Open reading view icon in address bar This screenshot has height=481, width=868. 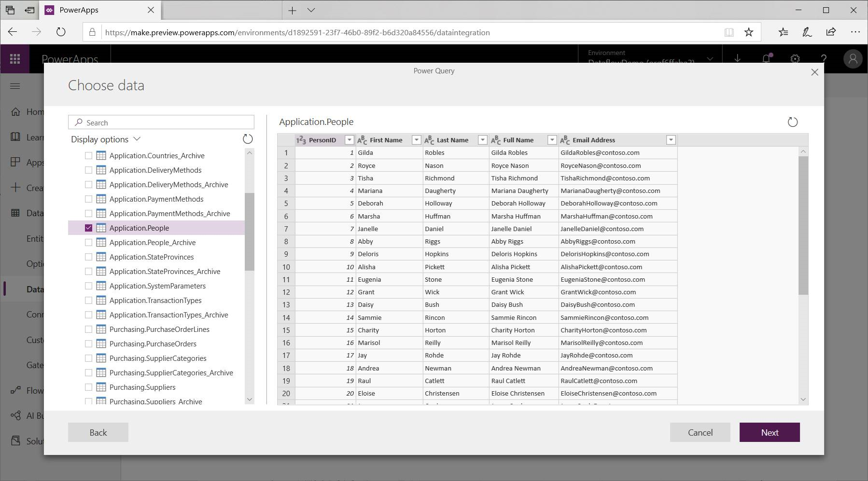(729, 32)
